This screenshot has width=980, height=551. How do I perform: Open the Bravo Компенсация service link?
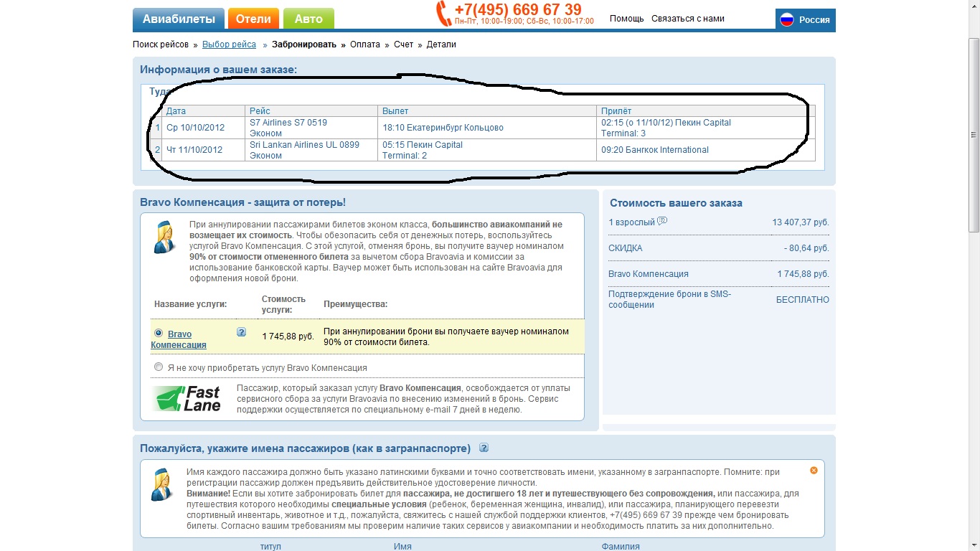(x=179, y=339)
